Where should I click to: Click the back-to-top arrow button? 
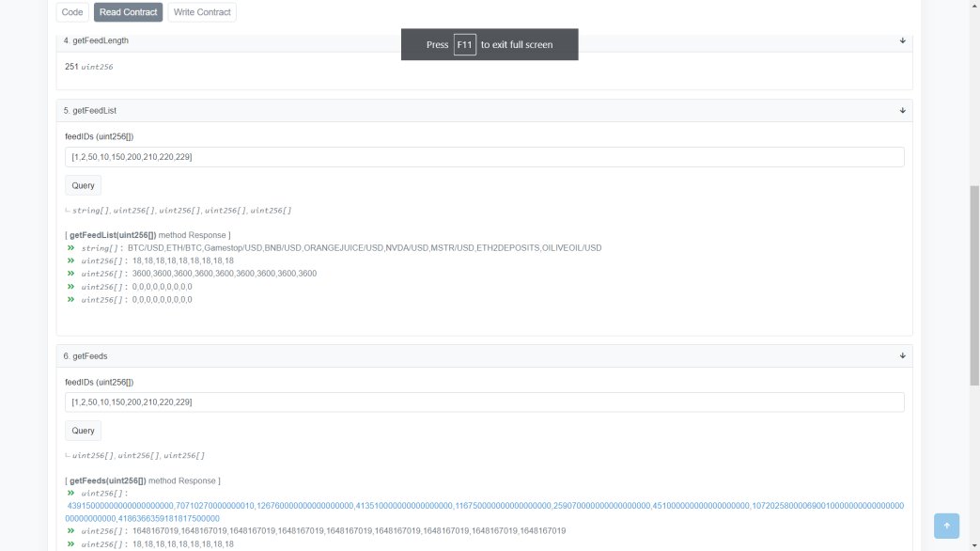click(946, 526)
